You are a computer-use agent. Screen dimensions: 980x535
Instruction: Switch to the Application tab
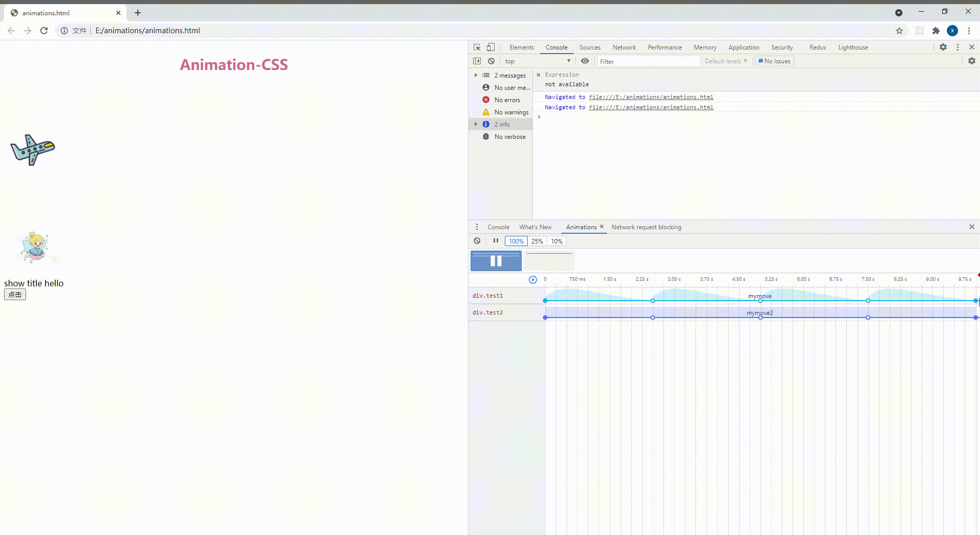744,47
